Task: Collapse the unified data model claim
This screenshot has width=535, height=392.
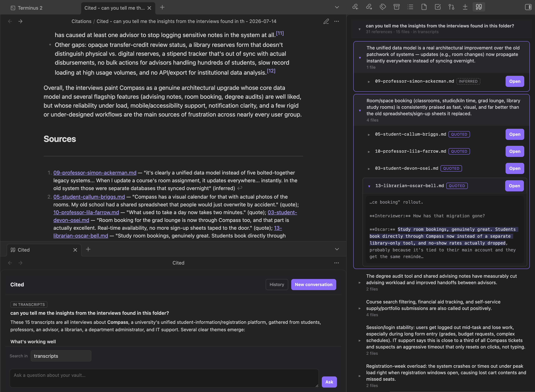Action: click(360, 58)
